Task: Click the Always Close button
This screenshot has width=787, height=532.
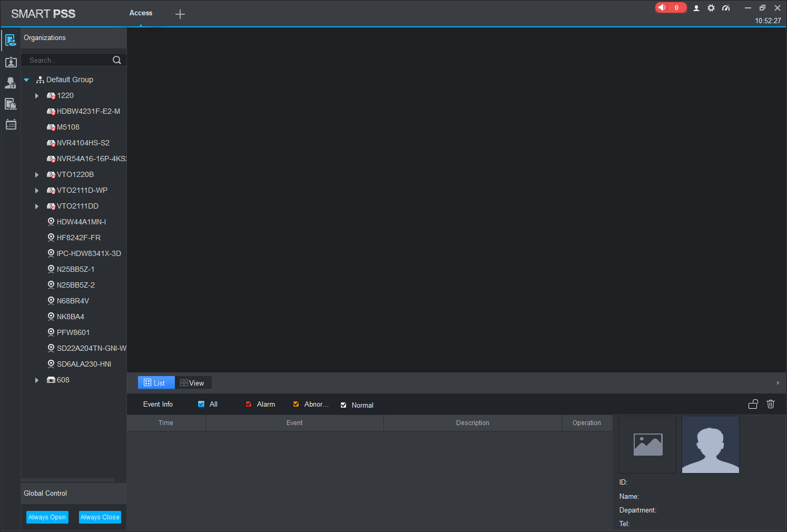Action: (100, 517)
